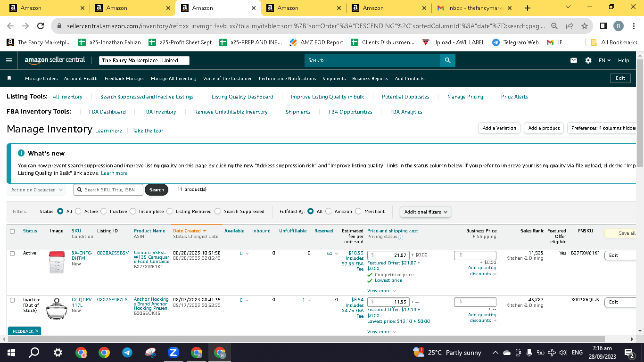Click the Amazon Seller Central logo
Screen dimensions: 644x362
[55, 60]
